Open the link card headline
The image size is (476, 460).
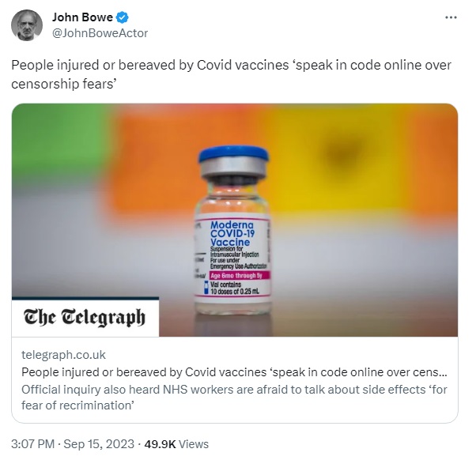point(234,372)
